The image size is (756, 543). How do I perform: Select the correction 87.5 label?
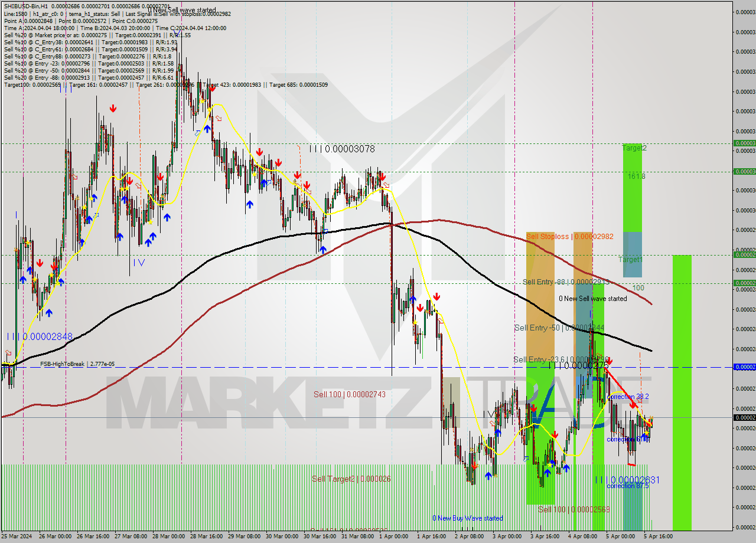coord(628,486)
